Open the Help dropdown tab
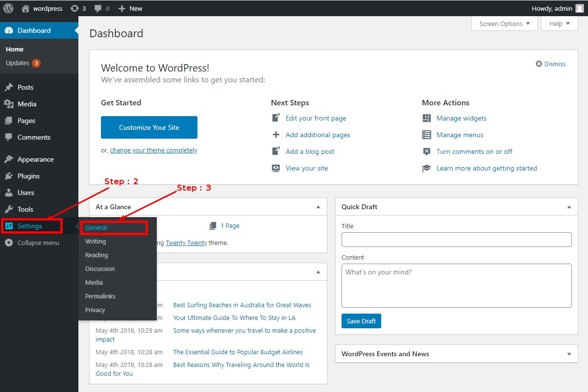Screen dimensions: 588x392 [x=559, y=24]
